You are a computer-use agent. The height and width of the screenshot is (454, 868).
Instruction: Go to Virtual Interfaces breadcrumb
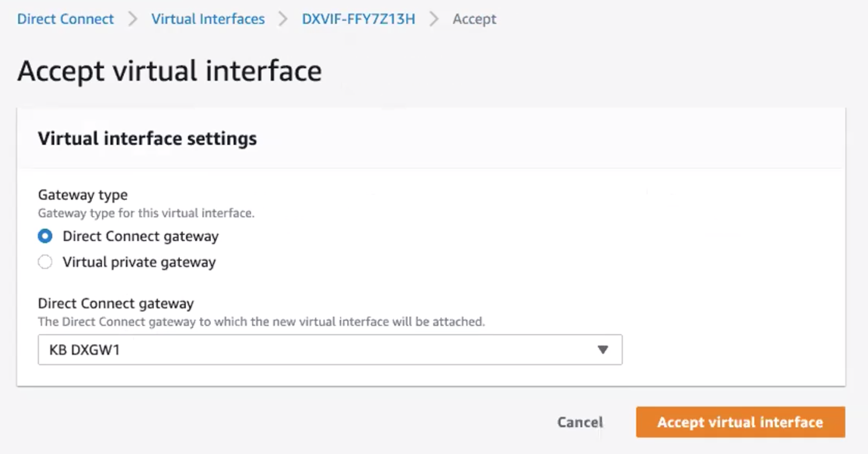pos(208,19)
